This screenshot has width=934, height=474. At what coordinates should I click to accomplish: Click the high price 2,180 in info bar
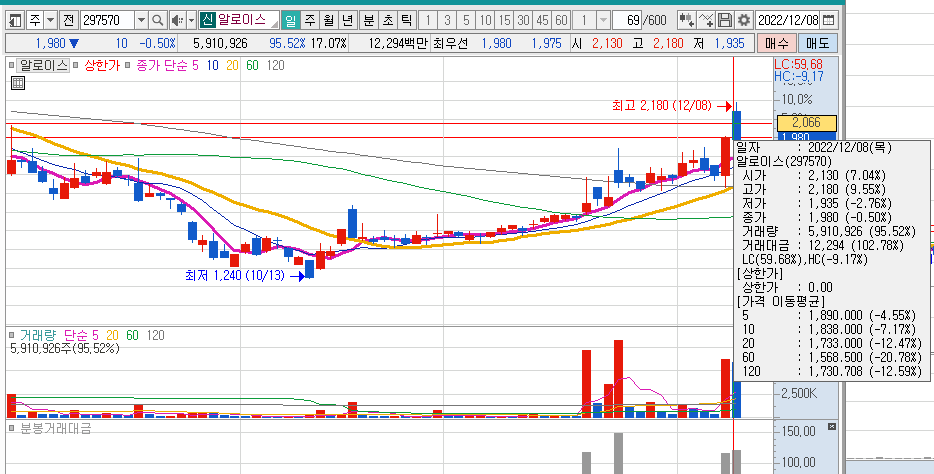pos(667,43)
